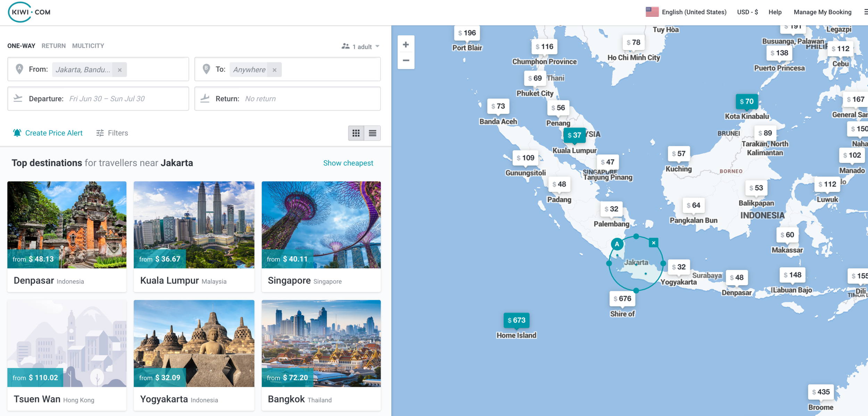Click $73 Banda Aceh price marker

pyautogui.click(x=498, y=106)
